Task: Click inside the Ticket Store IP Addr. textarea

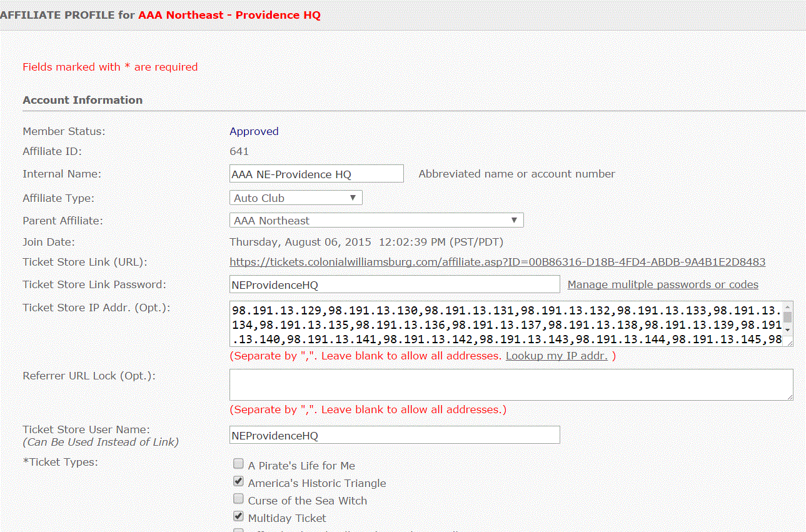Action: coord(506,324)
